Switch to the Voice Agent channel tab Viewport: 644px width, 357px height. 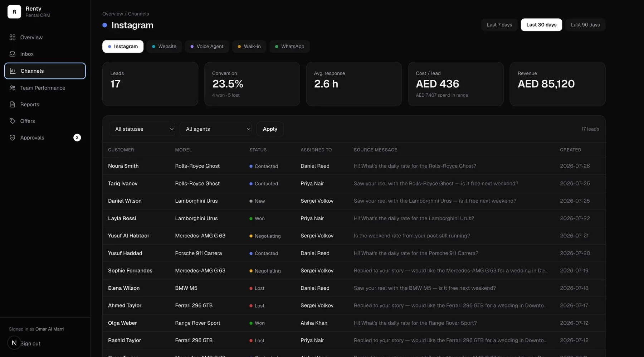pyautogui.click(x=207, y=47)
